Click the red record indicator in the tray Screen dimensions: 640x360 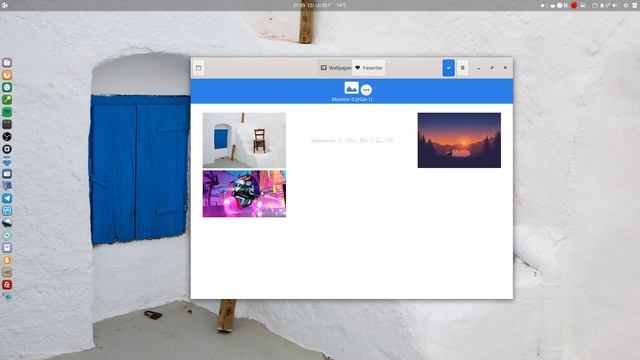574,5
